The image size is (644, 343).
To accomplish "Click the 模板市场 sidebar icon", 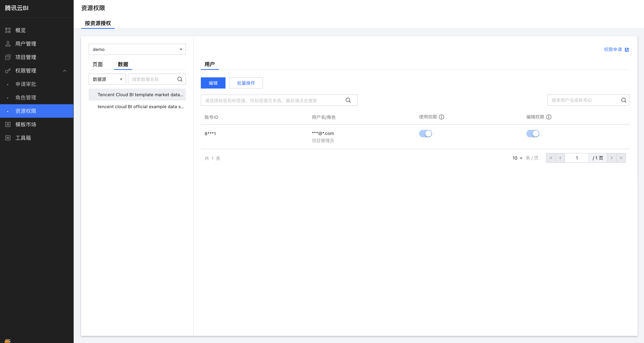I will [x=8, y=124].
